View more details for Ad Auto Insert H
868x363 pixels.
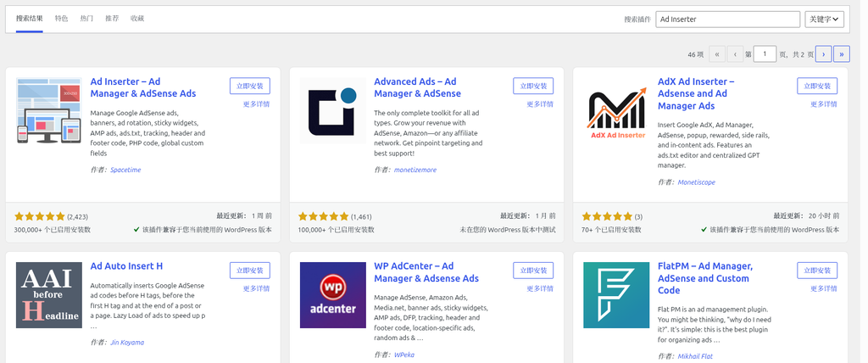click(256, 288)
